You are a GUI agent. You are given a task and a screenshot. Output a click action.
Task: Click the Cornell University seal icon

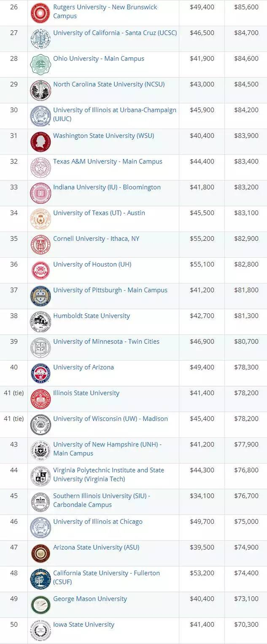point(40,245)
